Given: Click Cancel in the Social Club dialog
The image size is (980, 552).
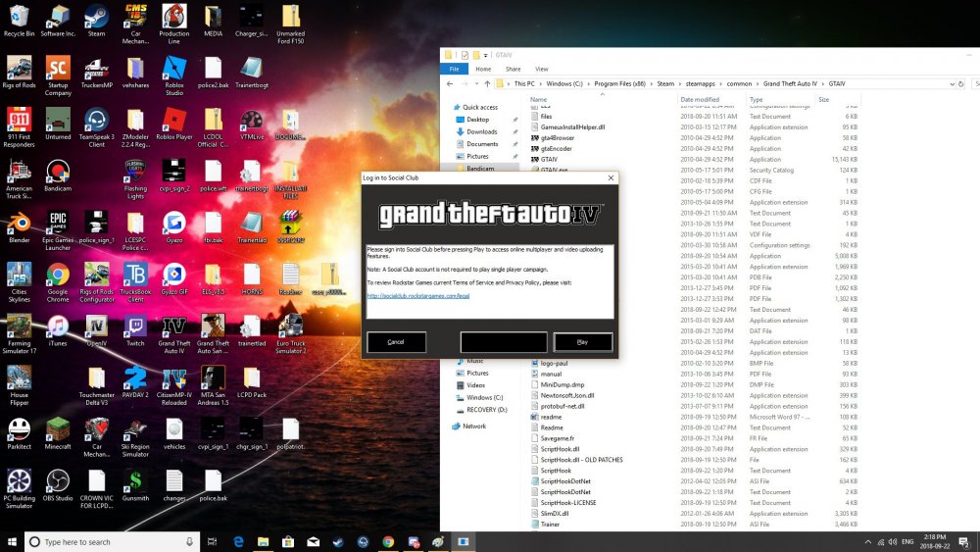Looking at the screenshot, I should [396, 342].
